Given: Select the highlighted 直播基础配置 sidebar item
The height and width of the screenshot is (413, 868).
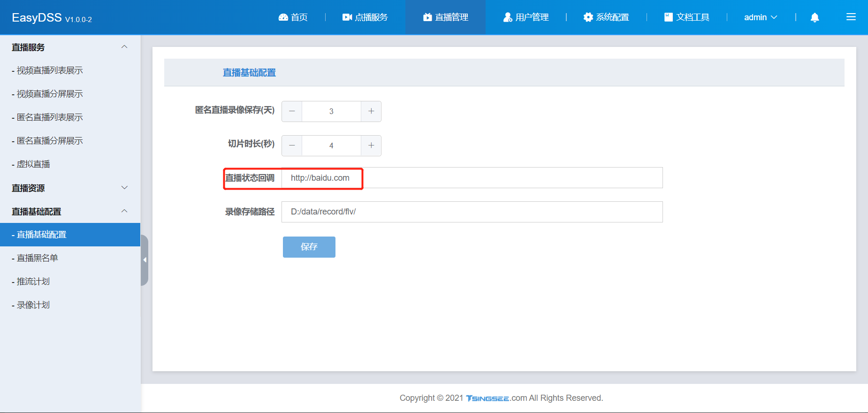Looking at the screenshot, I should tap(70, 235).
